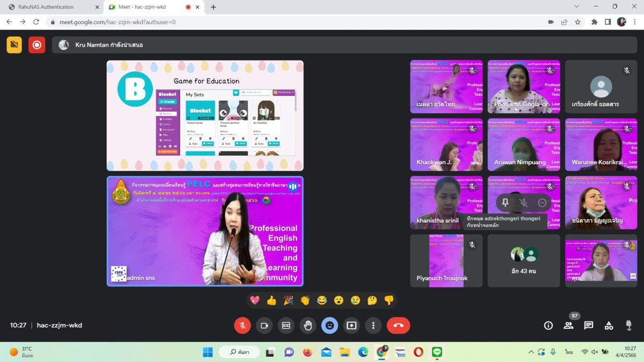Toggle the camera button in Meet

click(264, 325)
